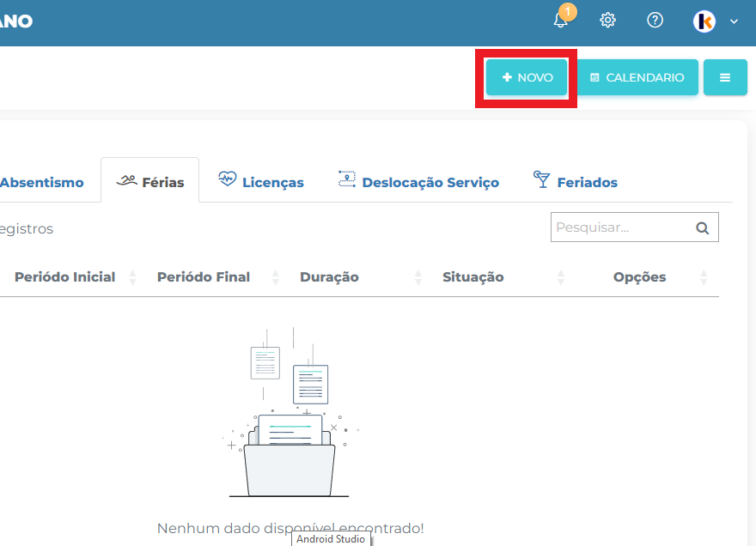Open the Deslocação Serviço tab

click(x=418, y=181)
